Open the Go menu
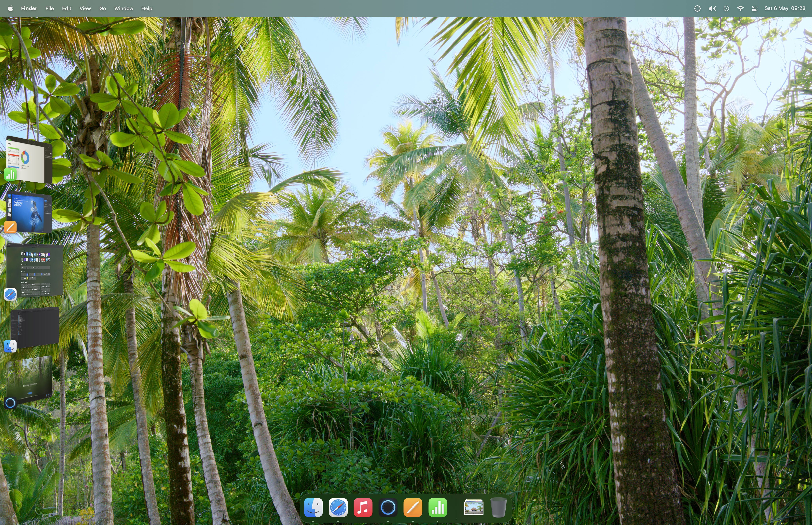The height and width of the screenshot is (525, 812). click(x=102, y=8)
